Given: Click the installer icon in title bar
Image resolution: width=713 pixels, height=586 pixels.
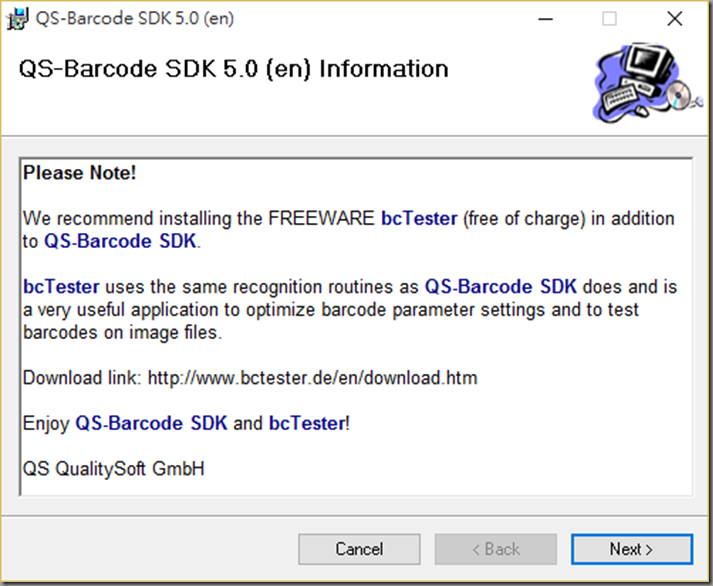Looking at the screenshot, I should [x=17, y=19].
